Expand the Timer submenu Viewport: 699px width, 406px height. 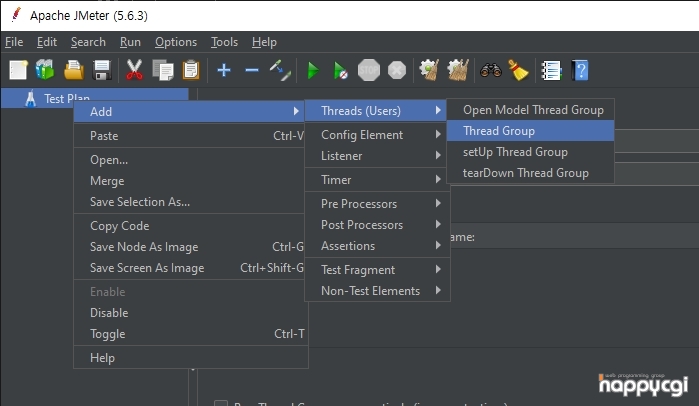tap(377, 180)
